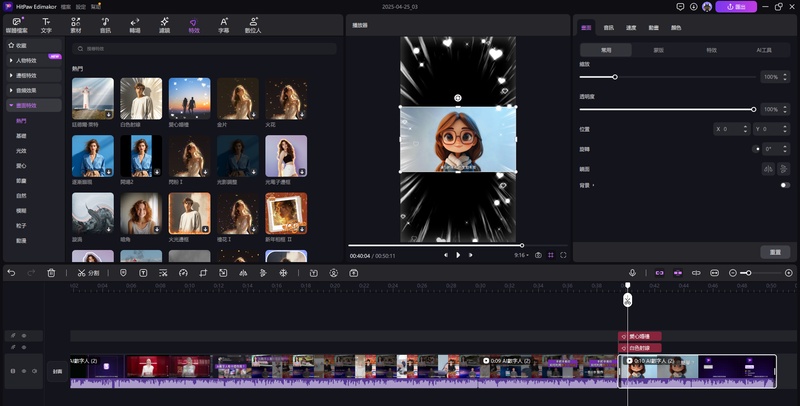Viewport: 800px width, 406px height.
Task: Toggle visibility of the top effect track
Action: tap(23, 336)
